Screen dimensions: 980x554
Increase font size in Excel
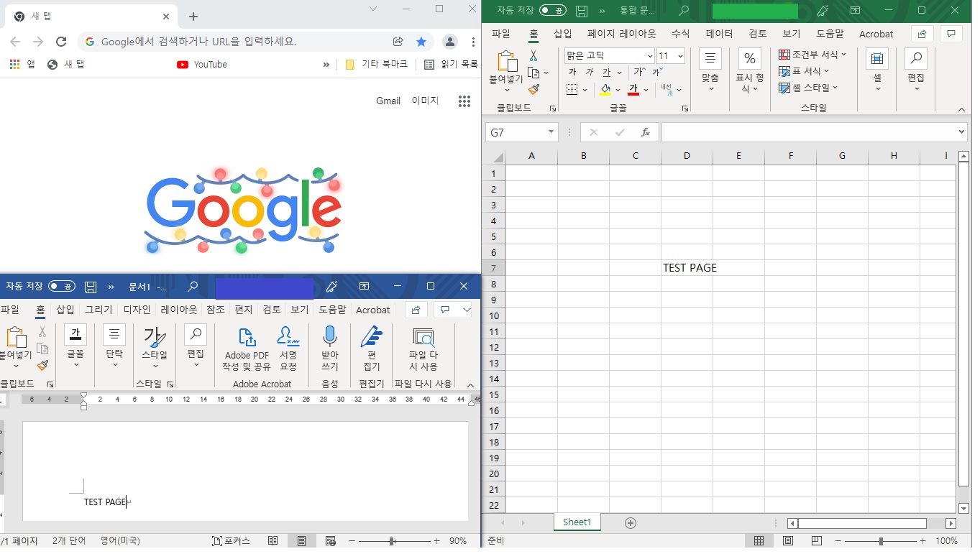(x=638, y=73)
